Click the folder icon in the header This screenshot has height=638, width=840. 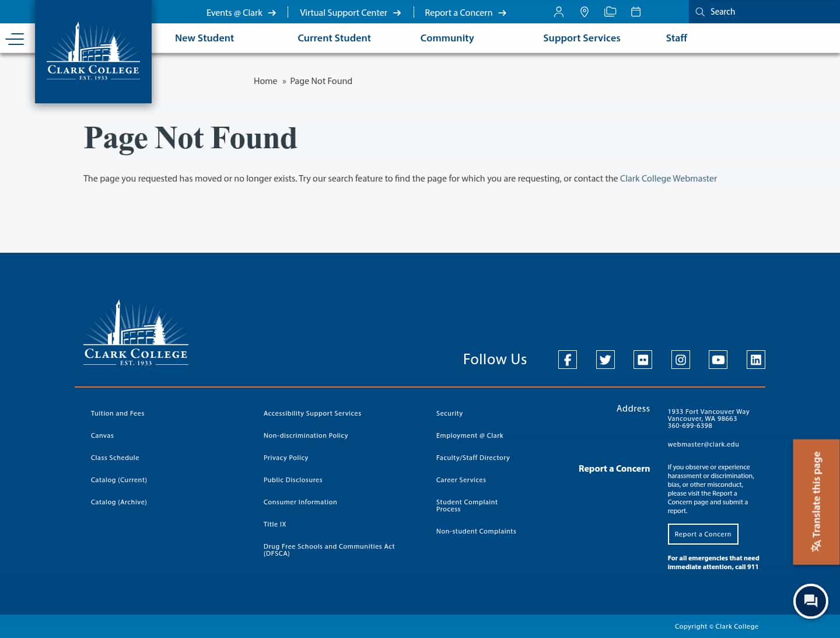pyautogui.click(x=610, y=12)
